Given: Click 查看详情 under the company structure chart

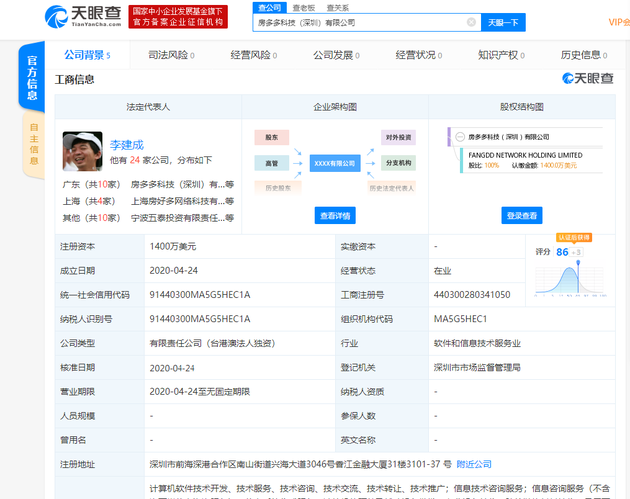Looking at the screenshot, I should click(335, 215).
